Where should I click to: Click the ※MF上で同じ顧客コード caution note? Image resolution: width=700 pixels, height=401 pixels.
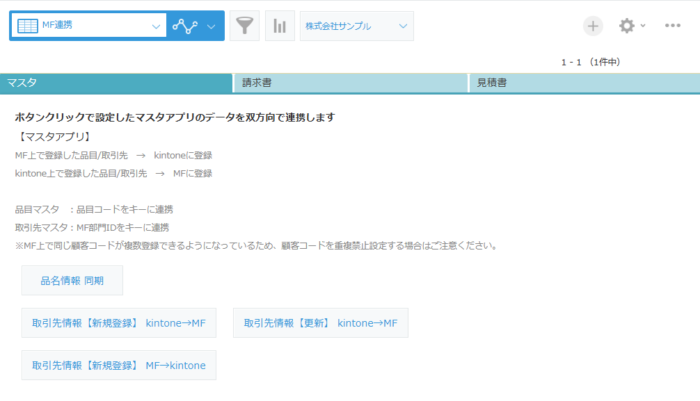point(256,246)
